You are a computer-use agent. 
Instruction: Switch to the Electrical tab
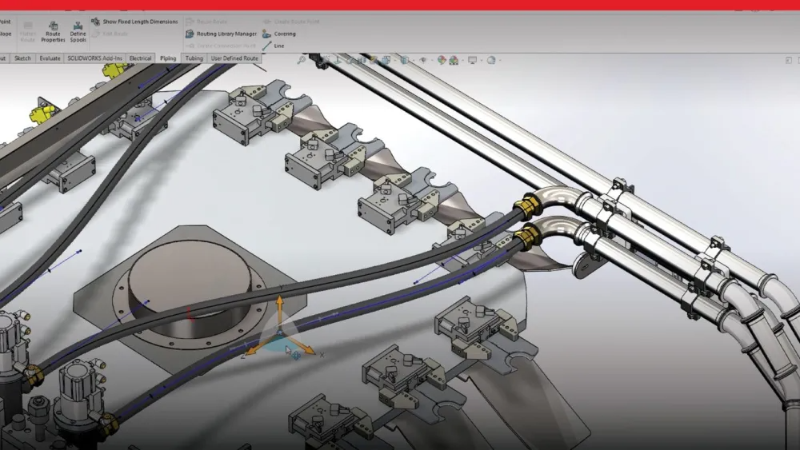[140, 58]
